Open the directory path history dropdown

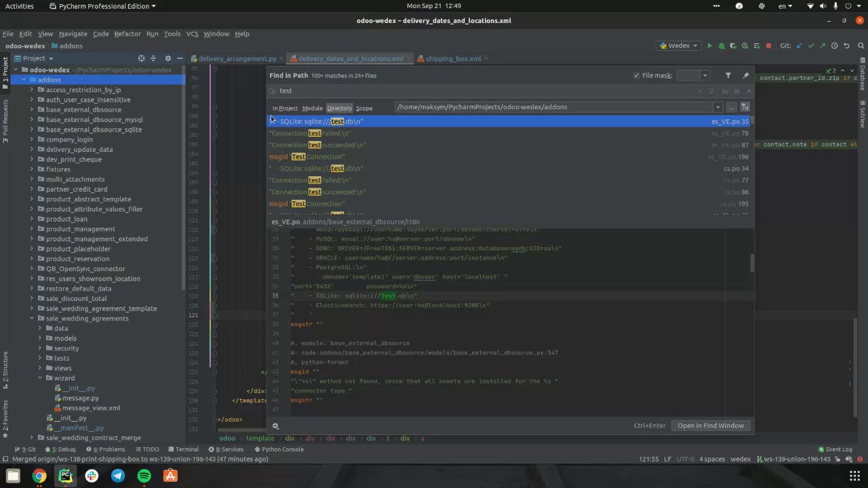point(717,107)
